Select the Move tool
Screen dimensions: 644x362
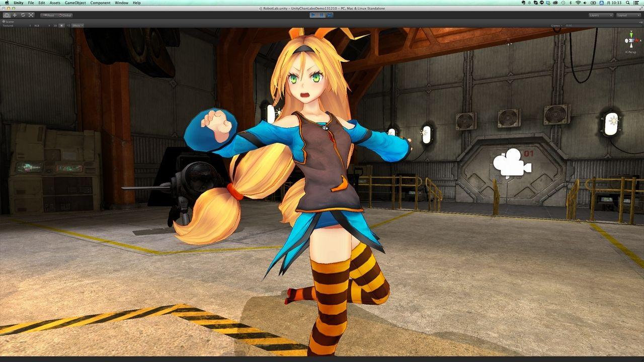coord(15,15)
